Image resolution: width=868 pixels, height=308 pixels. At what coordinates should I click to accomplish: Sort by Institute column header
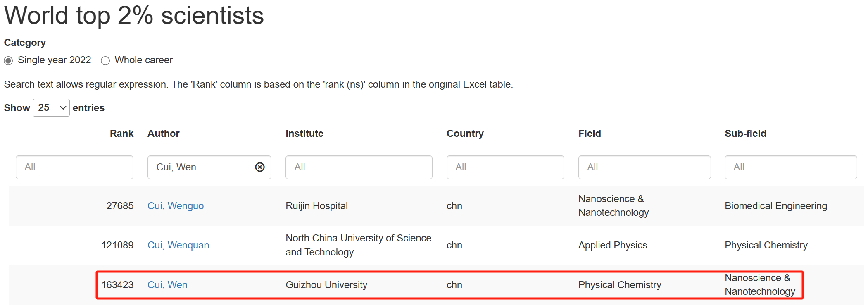(304, 134)
